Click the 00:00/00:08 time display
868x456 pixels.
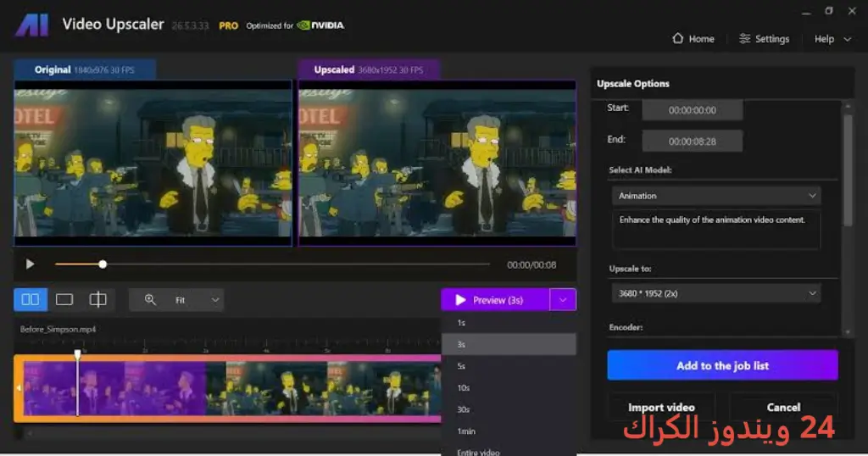[x=531, y=265]
